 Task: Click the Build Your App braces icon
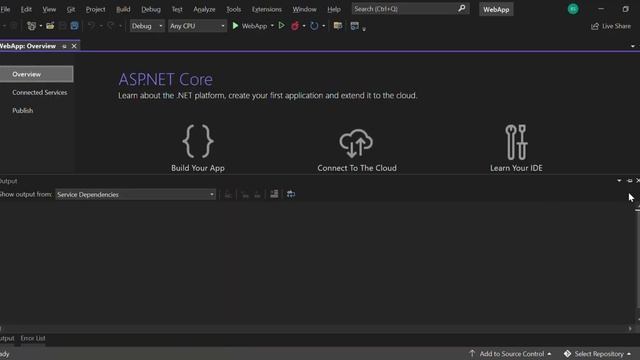click(198, 141)
